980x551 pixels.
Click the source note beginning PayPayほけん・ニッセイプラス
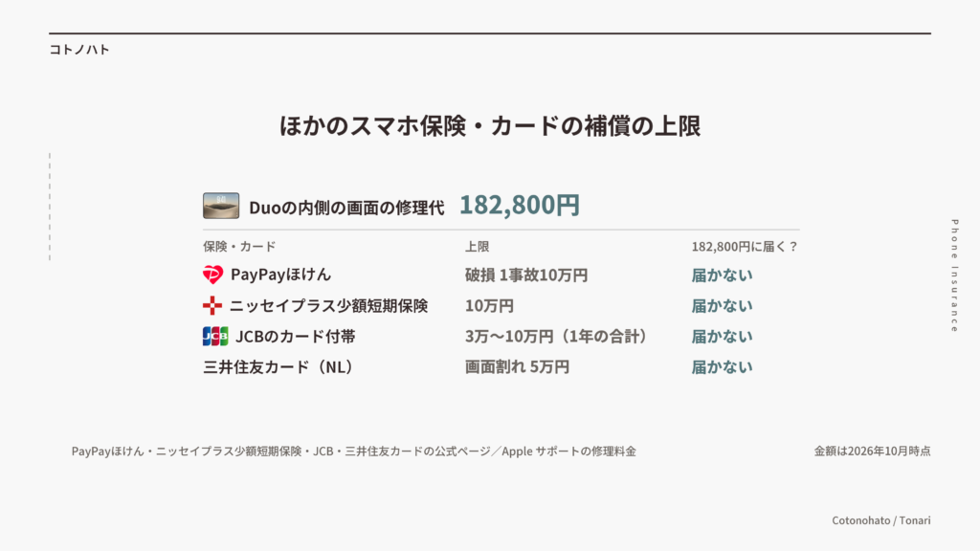coord(354,452)
